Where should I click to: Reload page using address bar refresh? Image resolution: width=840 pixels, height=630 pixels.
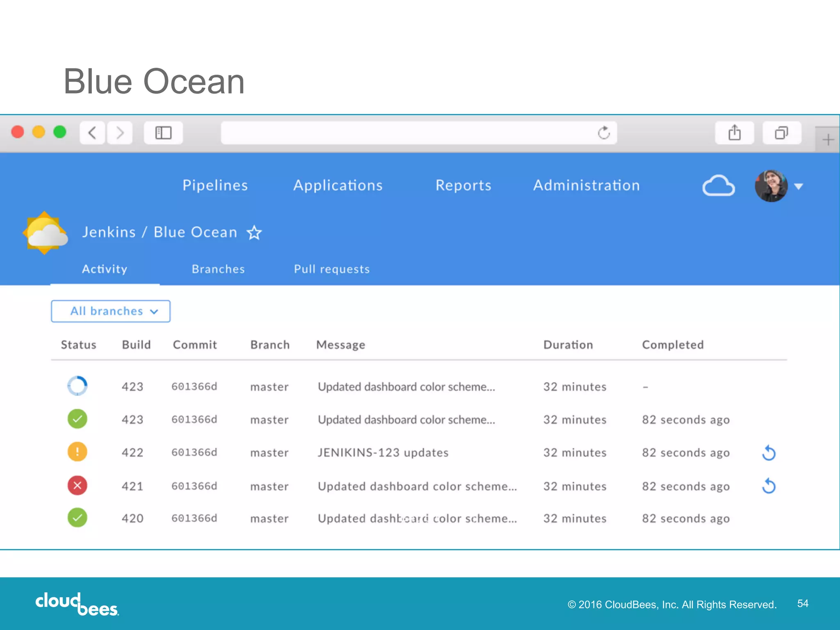[604, 133]
